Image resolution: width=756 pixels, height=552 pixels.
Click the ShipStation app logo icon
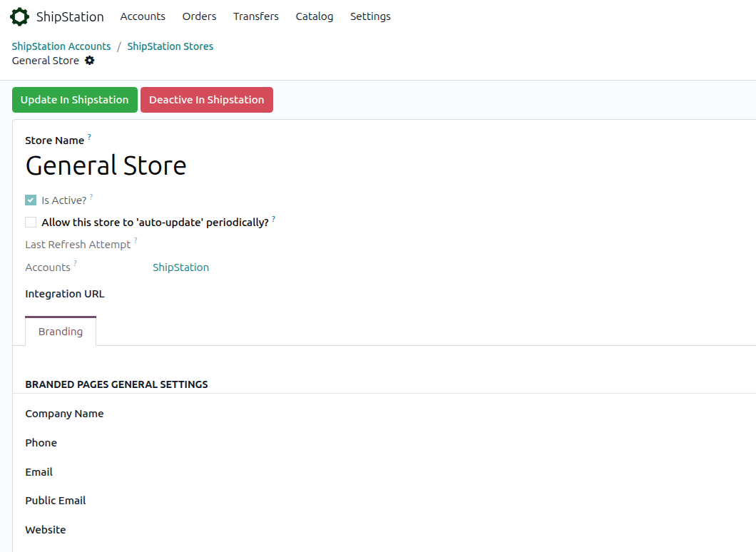[20, 16]
